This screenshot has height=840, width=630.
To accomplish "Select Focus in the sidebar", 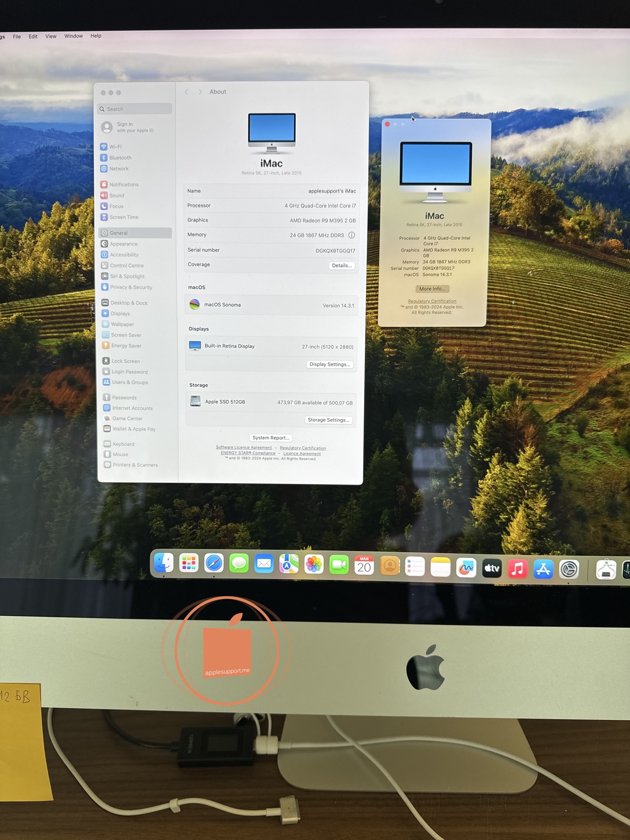I will (x=112, y=206).
